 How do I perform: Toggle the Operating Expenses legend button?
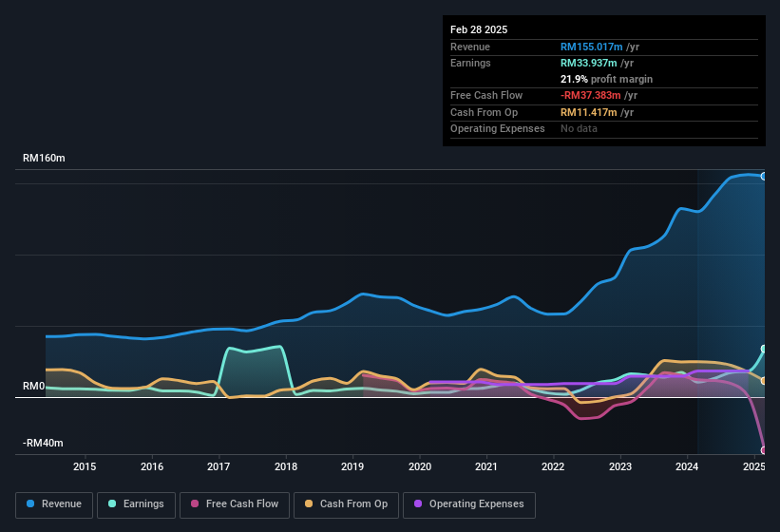(469, 504)
